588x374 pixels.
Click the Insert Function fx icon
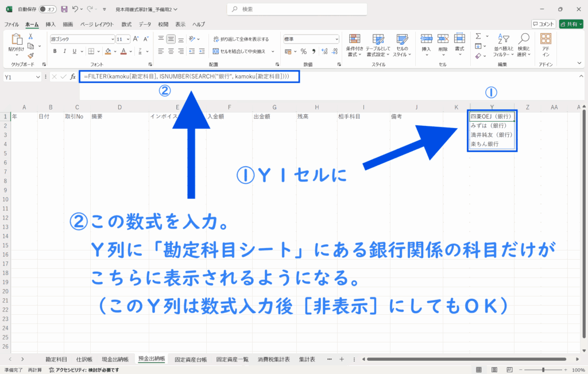(73, 77)
